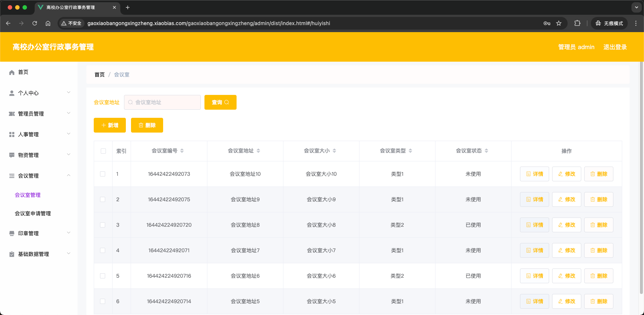Expand the 个人中心 menu chevron
The image size is (644, 315).
[69, 93]
